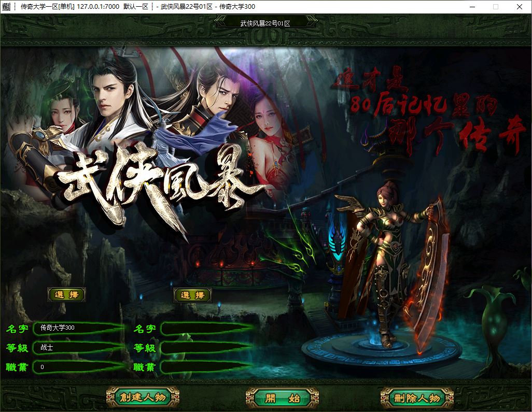Click 名字 label of first character slot
Screen dimensions: 532x412
17,329
